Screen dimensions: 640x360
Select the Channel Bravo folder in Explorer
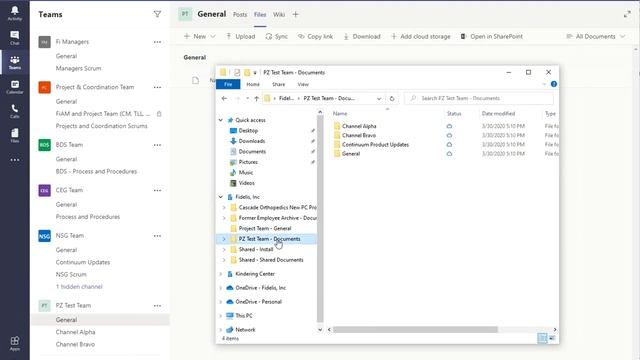click(355, 135)
